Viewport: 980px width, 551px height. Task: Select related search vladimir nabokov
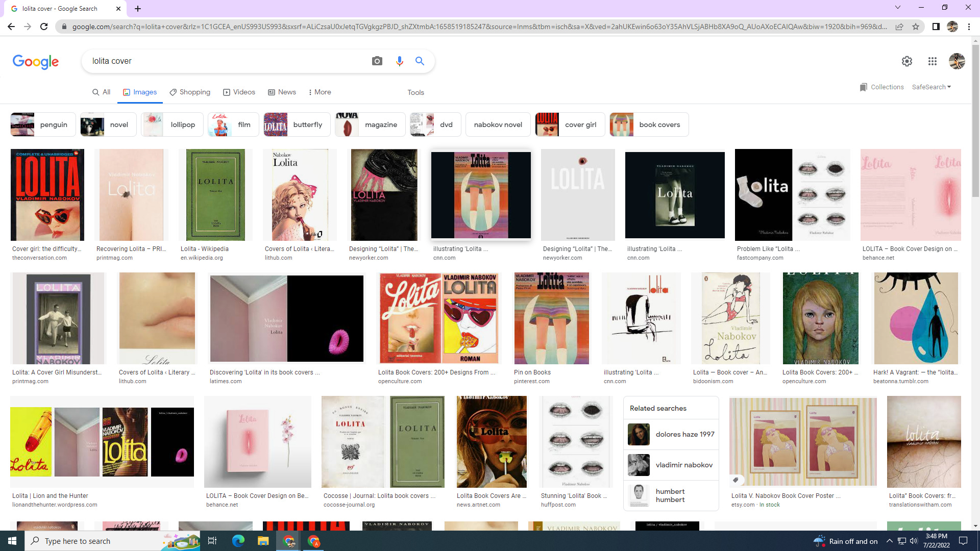671,465
